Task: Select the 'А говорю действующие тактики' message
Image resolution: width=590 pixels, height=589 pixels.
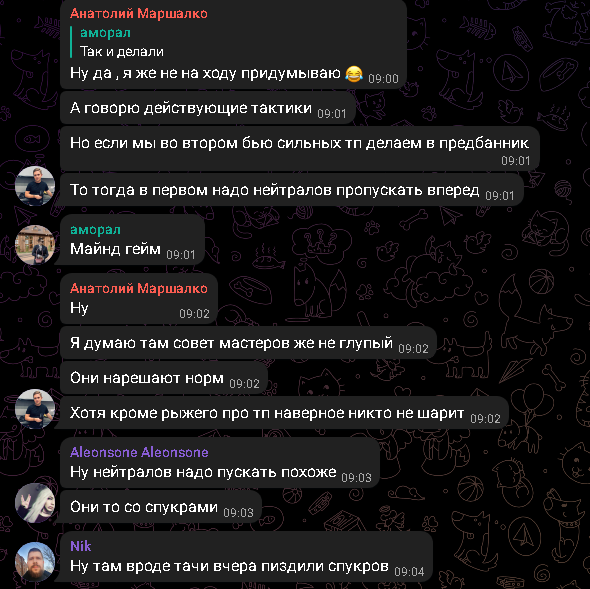Action: 208,108
